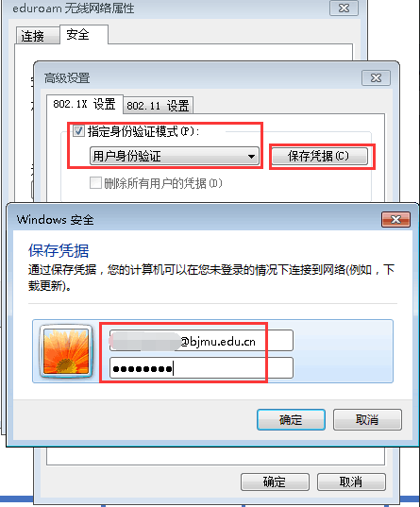Image resolution: width=420 pixels, height=507 pixels.
Task: Click into the password field
Action: 201,367
